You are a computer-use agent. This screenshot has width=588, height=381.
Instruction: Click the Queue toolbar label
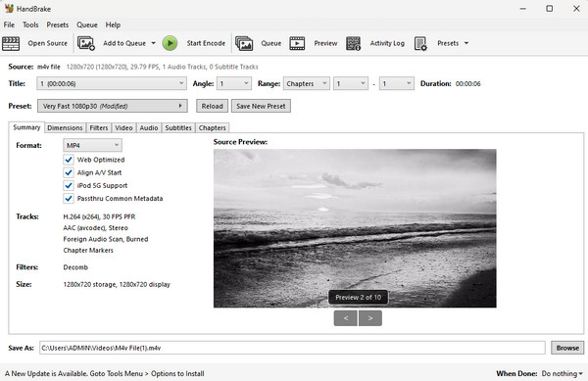[x=271, y=43]
